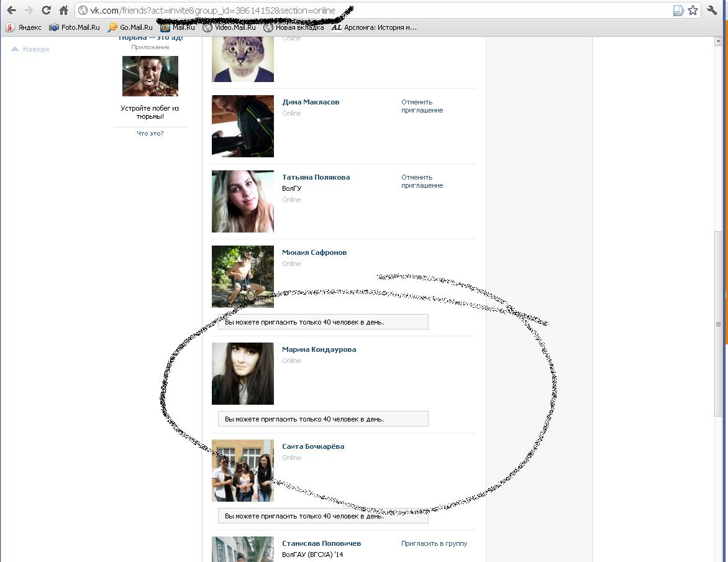Click the page translate icon in address bar
This screenshot has width=728, height=562.
point(678,10)
